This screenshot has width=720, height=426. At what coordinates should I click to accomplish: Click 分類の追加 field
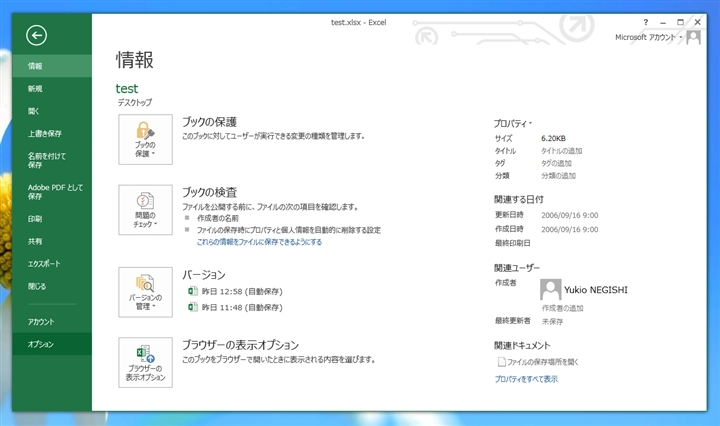point(558,176)
